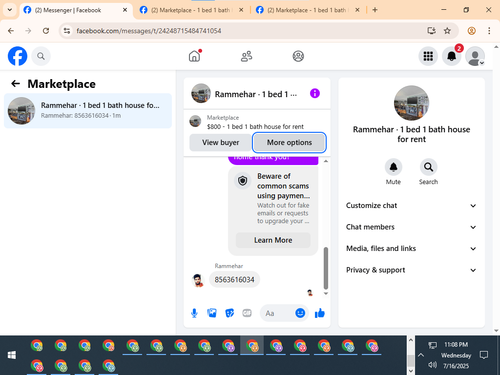Switch to the Messenger | Facebook tab
500x375 pixels.
(75, 10)
